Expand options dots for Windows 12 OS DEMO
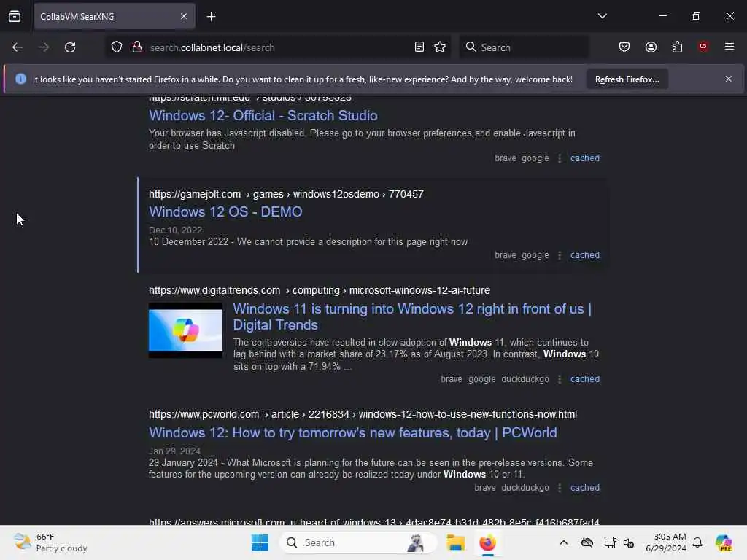Viewport: 747px width, 560px height. pos(560,255)
